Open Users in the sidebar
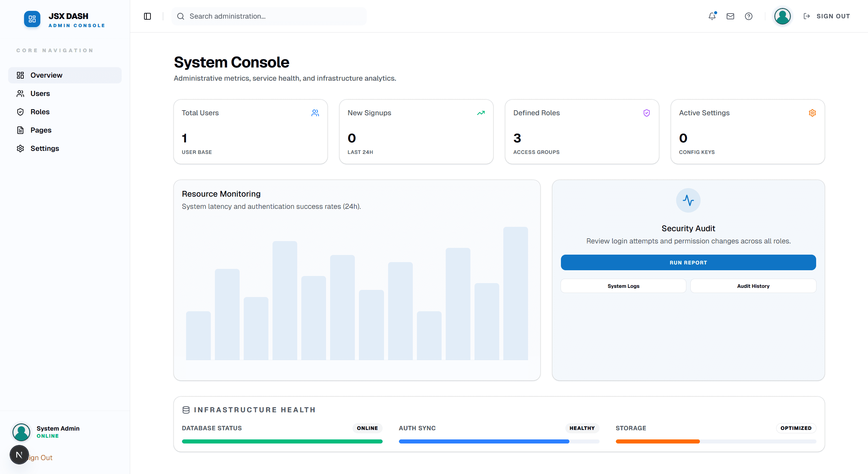The image size is (868, 474). (65, 94)
